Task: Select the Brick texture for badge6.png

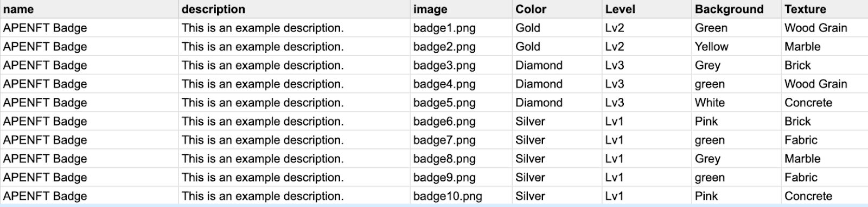Action: point(825,121)
